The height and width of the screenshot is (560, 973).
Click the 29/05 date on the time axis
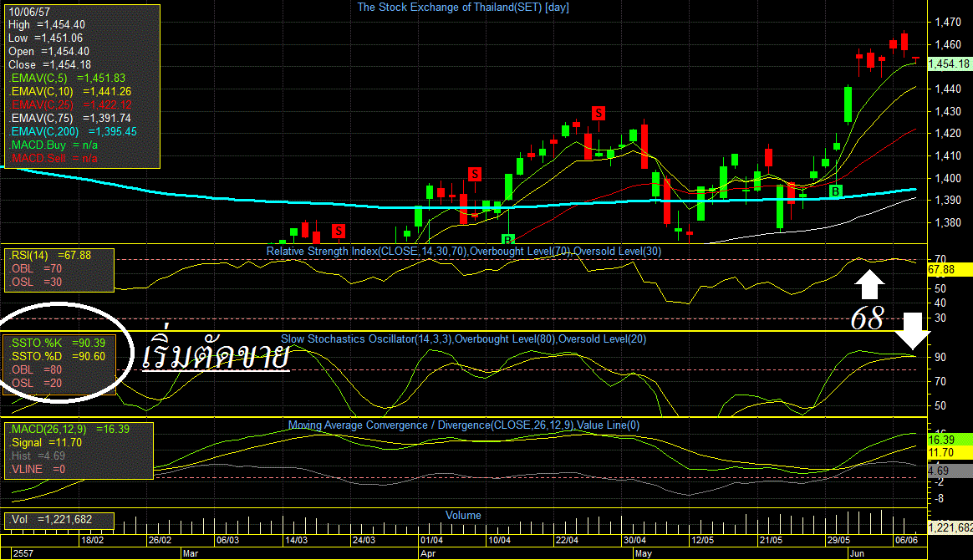click(x=839, y=540)
